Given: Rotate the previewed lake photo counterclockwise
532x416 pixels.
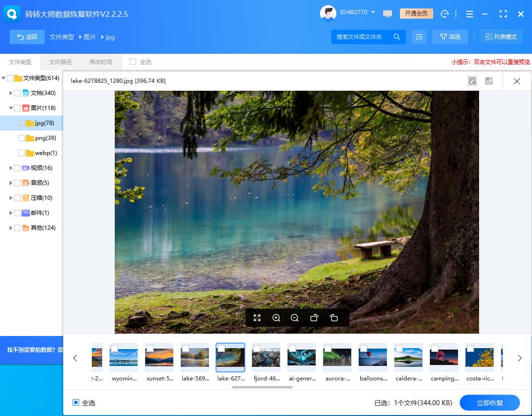Looking at the screenshot, I should [314, 318].
